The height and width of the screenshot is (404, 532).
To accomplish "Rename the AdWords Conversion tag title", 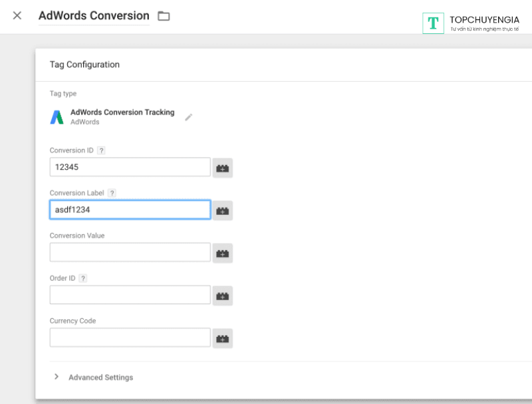I will (94, 16).
